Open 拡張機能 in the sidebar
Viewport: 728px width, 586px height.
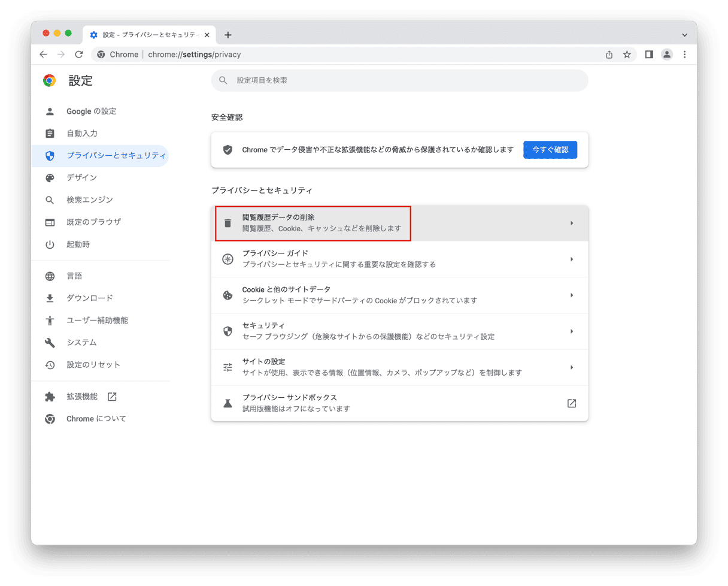(82, 397)
